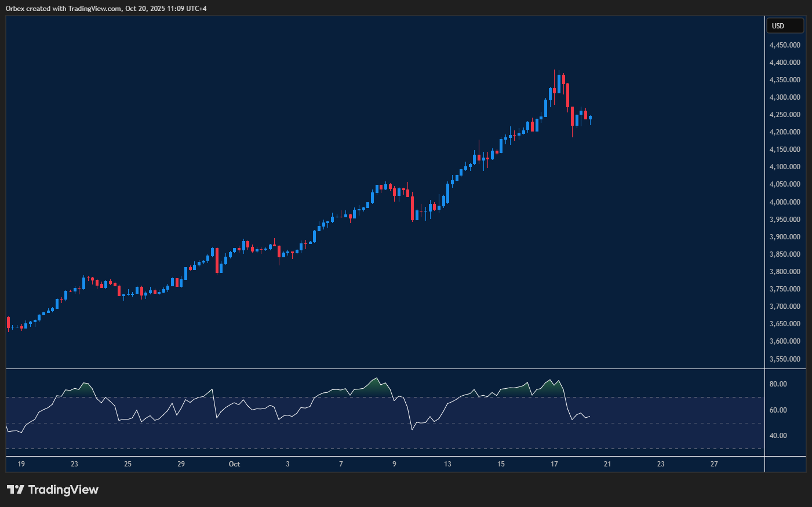Open the USD currency selector

(785, 25)
